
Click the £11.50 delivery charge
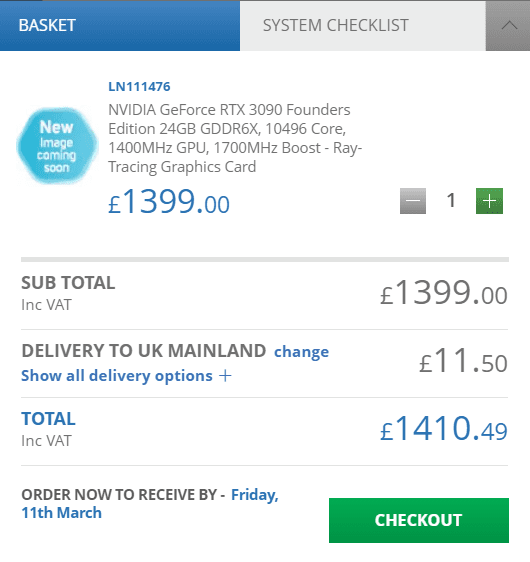[x=463, y=361]
